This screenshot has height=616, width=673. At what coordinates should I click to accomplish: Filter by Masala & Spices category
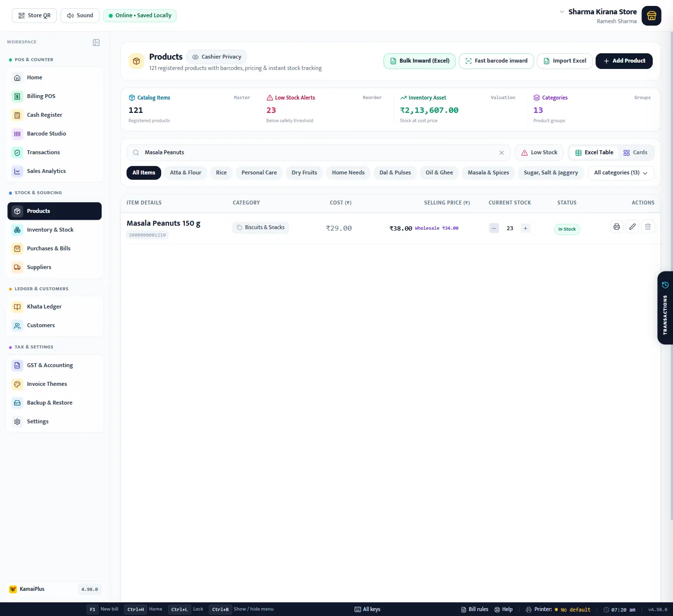[x=488, y=173]
